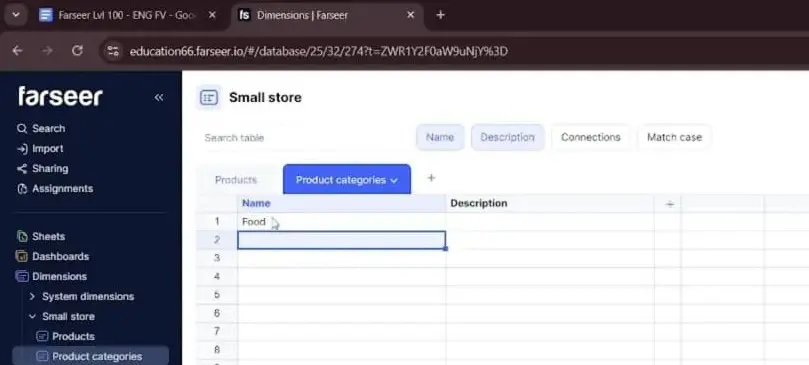
Task: Toggle the Description search filter
Action: click(507, 137)
